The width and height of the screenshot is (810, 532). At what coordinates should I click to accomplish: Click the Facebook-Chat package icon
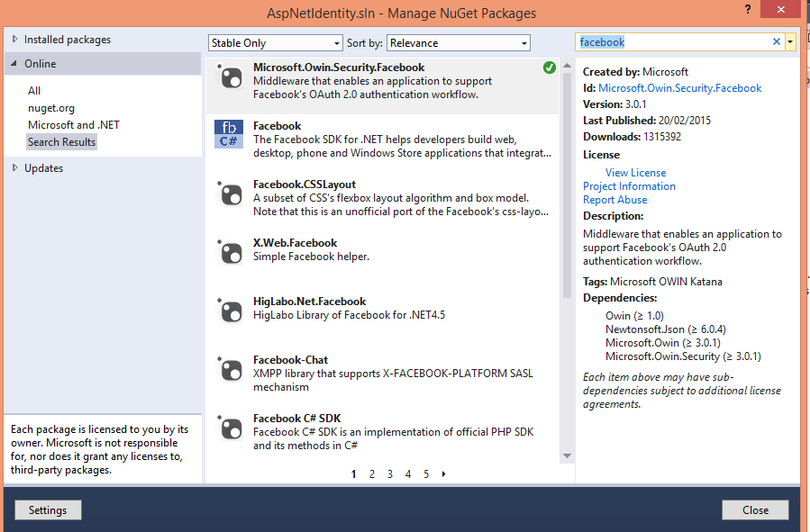pos(230,370)
